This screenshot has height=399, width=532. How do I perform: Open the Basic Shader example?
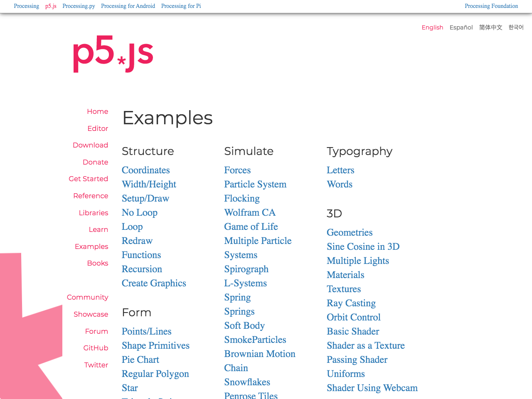(x=353, y=331)
